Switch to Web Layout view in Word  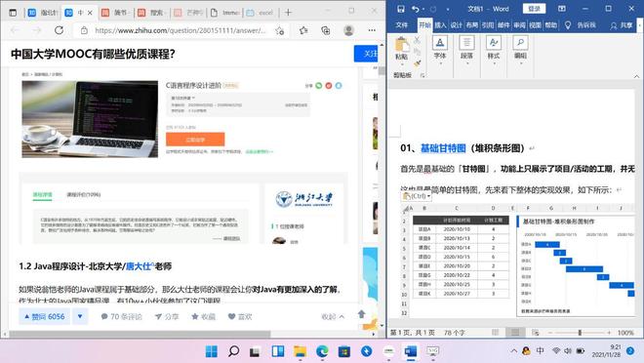(535, 332)
